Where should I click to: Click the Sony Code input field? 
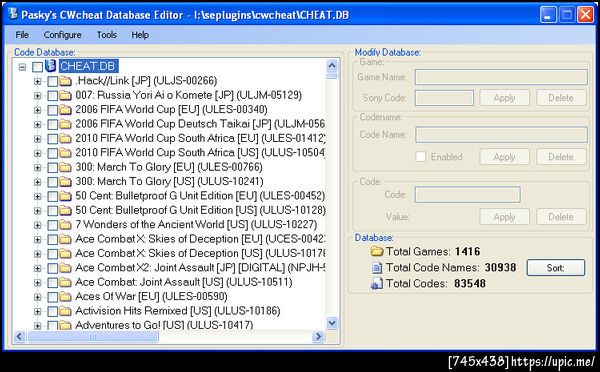(444, 98)
